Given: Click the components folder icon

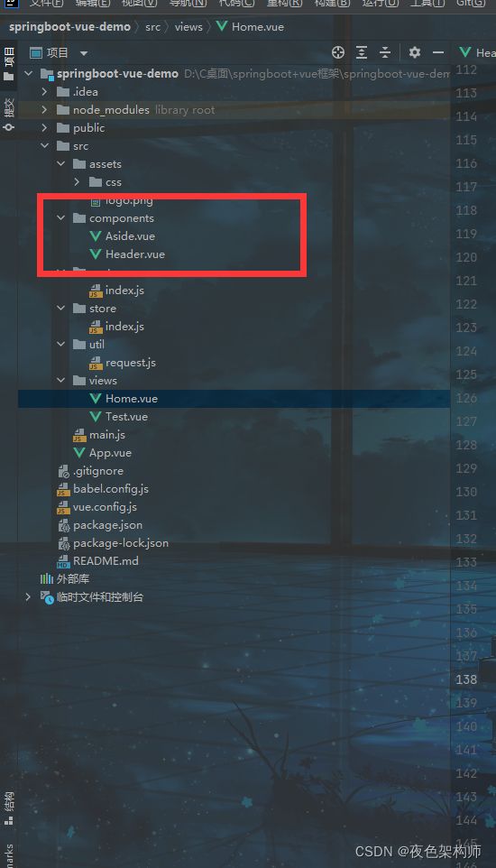Looking at the screenshot, I should pyautogui.click(x=79, y=218).
